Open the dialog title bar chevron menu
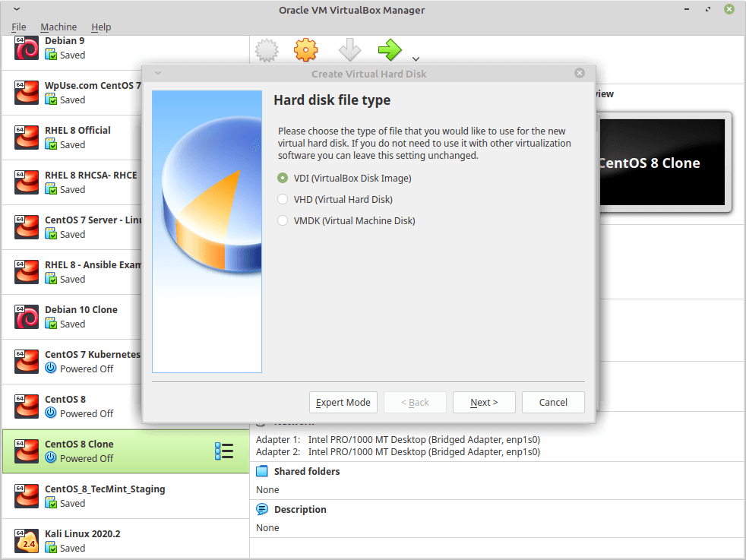 click(158, 73)
